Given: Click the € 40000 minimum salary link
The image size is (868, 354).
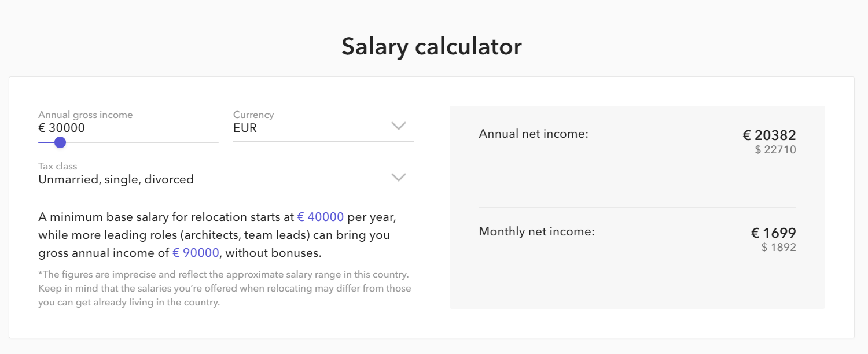Looking at the screenshot, I should 321,217.
